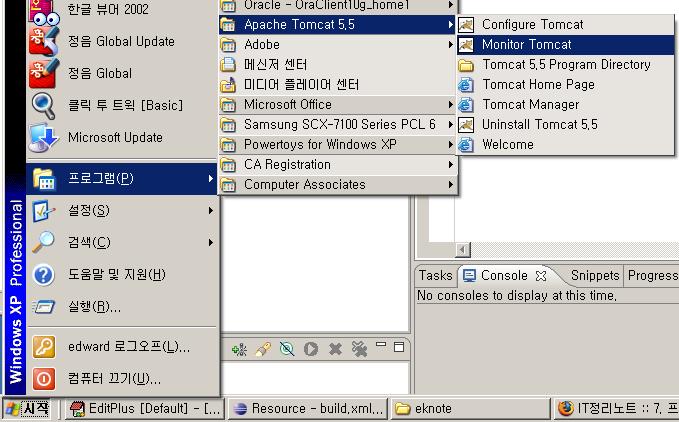Click the 프로그램(P) submenu arrow
The height and width of the screenshot is (422, 679).
[x=210, y=178]
